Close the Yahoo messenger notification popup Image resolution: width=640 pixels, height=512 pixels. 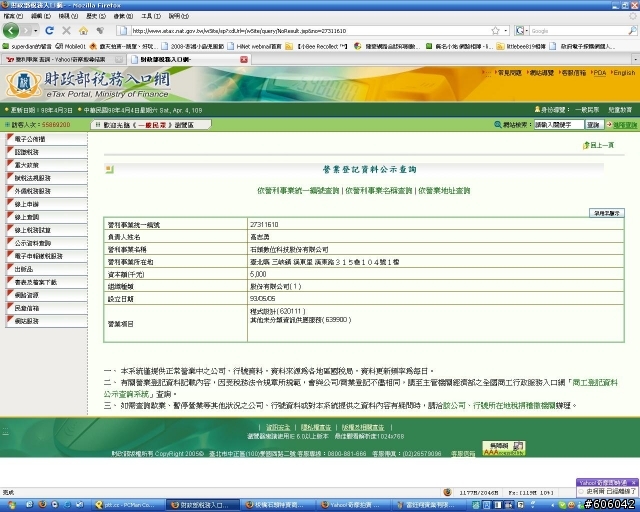click(633, 483)
